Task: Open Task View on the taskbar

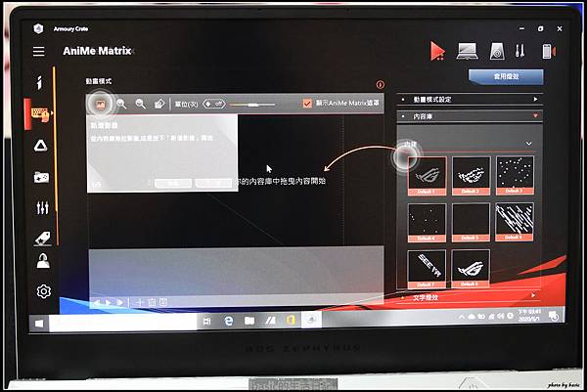Action: coord(207,321)
